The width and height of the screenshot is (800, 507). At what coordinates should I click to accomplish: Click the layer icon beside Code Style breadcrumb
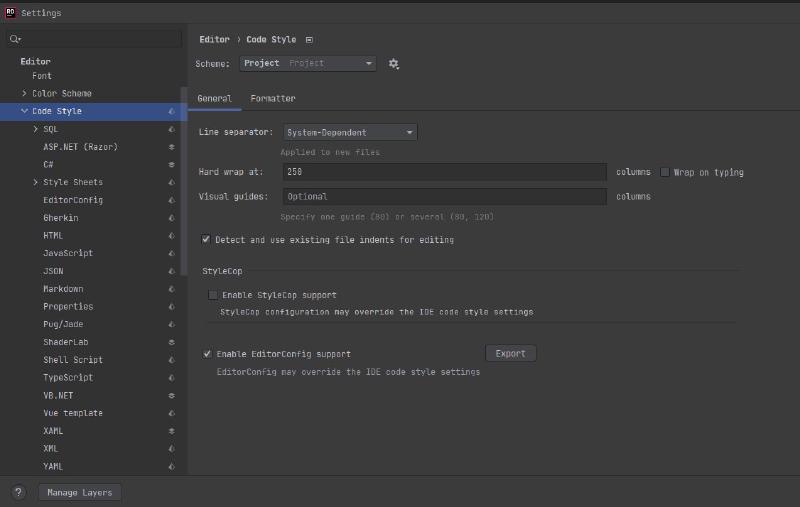[x=309, y=39]
